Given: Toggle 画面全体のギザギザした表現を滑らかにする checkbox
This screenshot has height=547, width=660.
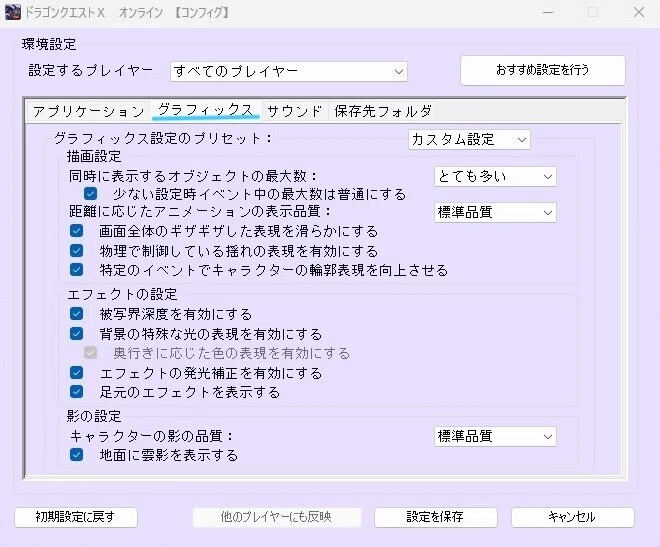Looking at the screenshot, I should (77, 231).
